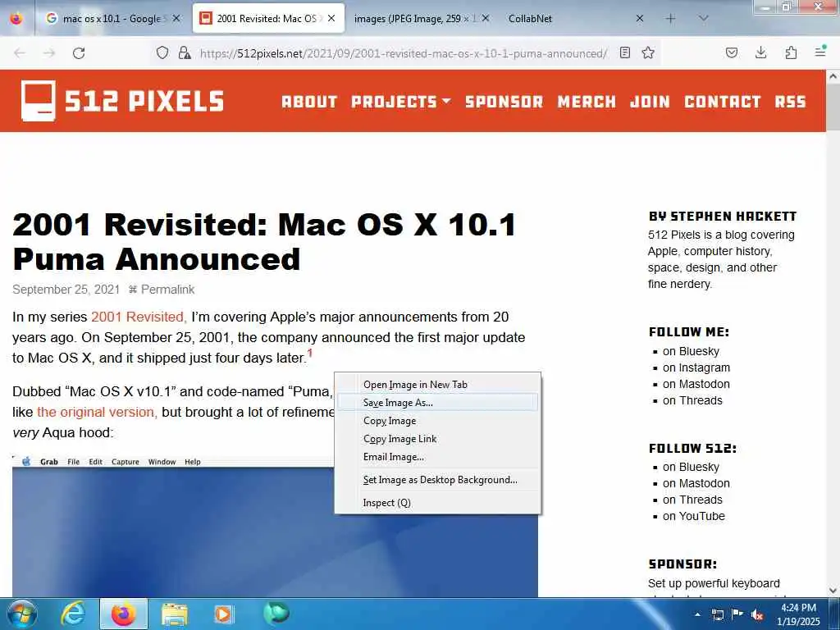840x630 pixels.
Task: Close the '2001 Revisited: Mac OS' tab
Action: click(331, 18)
